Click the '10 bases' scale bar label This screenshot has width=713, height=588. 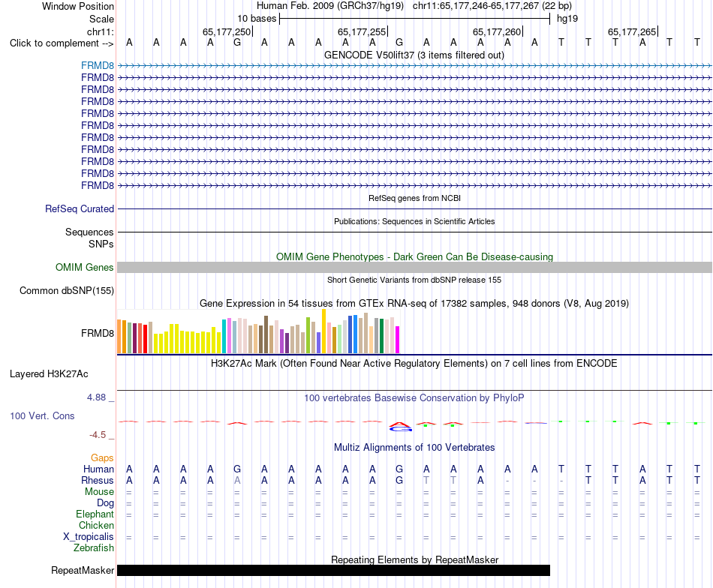pyautogui.click(x=257, y=19)
